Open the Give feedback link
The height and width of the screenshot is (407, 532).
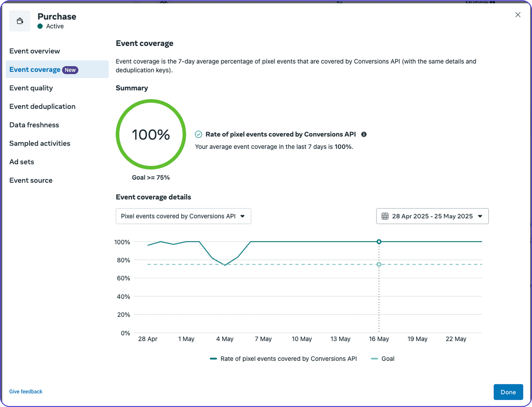(x=26, y=392)
